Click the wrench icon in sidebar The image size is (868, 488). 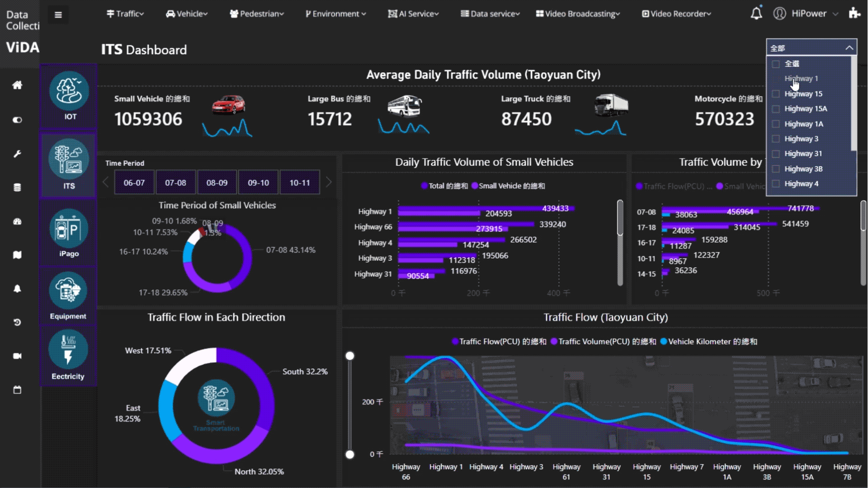[17, 154]
